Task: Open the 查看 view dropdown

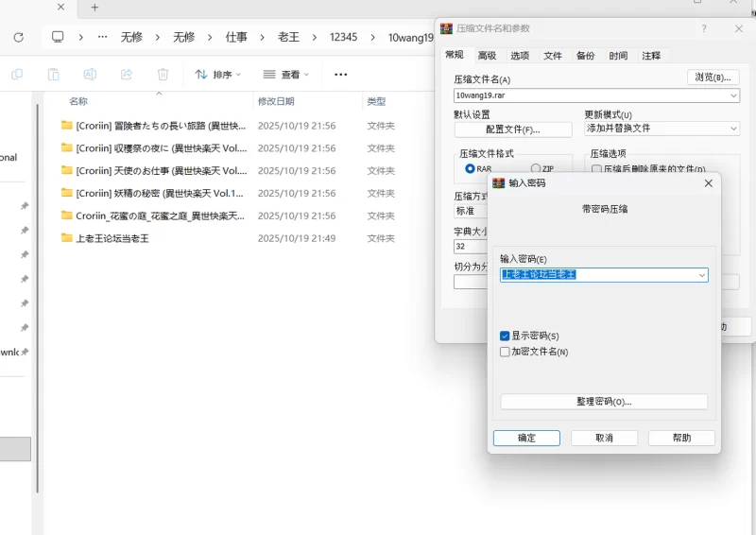Action: [x=286, y=75]
